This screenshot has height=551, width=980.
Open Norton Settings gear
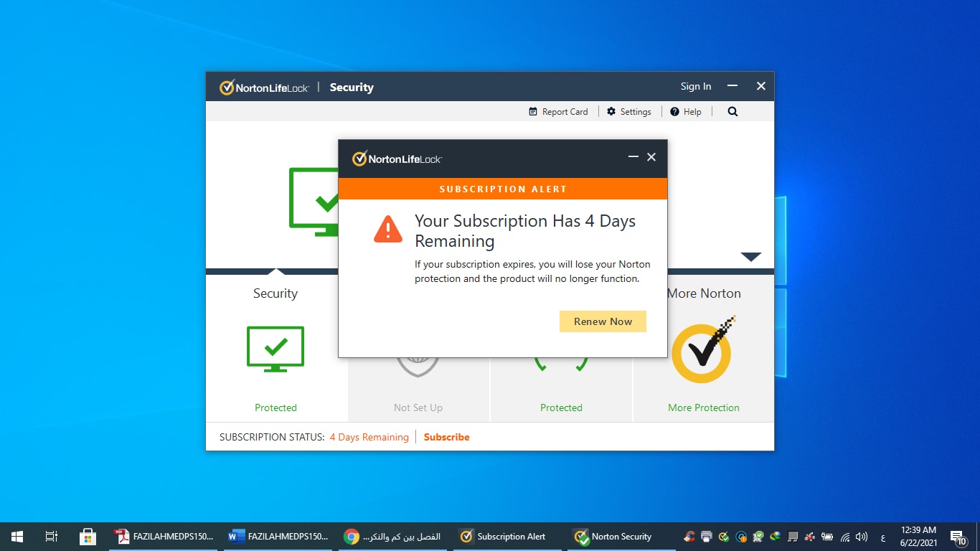coord(629,112)
